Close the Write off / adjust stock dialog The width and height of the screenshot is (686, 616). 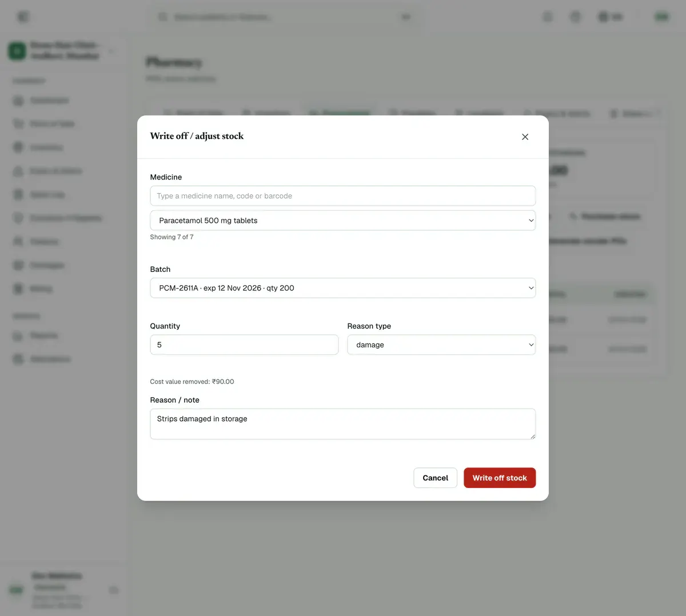[525, 137]
